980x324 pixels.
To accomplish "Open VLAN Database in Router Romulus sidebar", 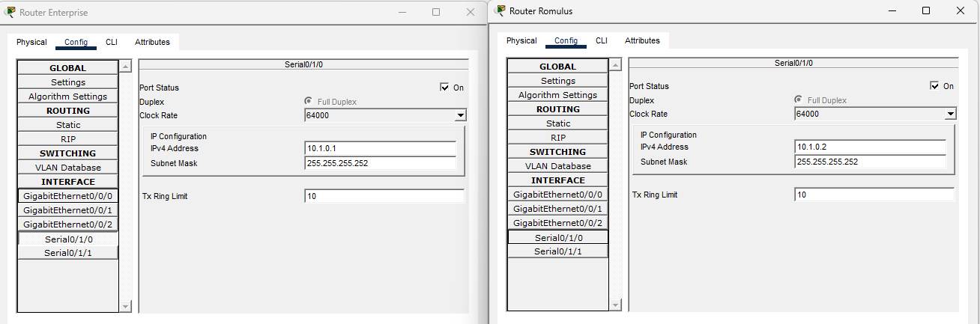I will click(x=558, y=166).
